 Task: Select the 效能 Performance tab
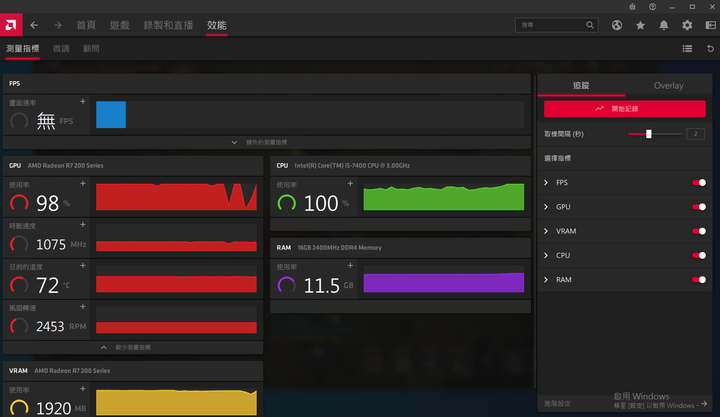pyautogui.click(x=216, y=25)
